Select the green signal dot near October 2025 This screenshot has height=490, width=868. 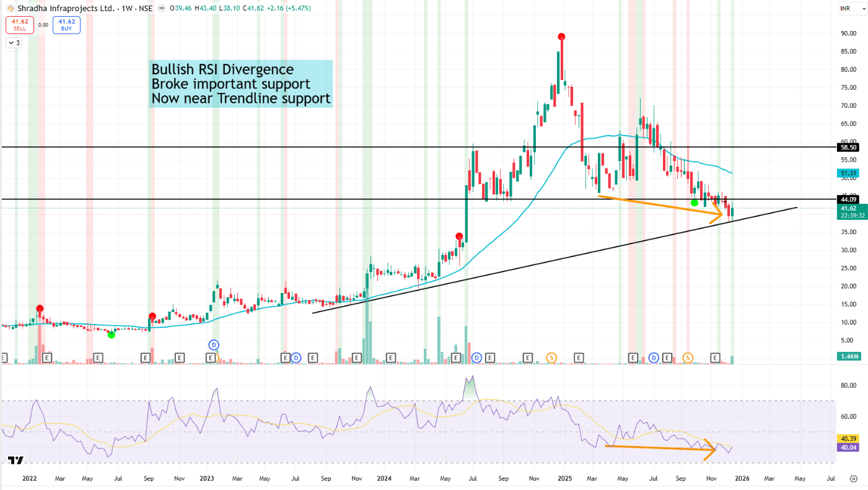pyautogui.click(x=695, y=203)
